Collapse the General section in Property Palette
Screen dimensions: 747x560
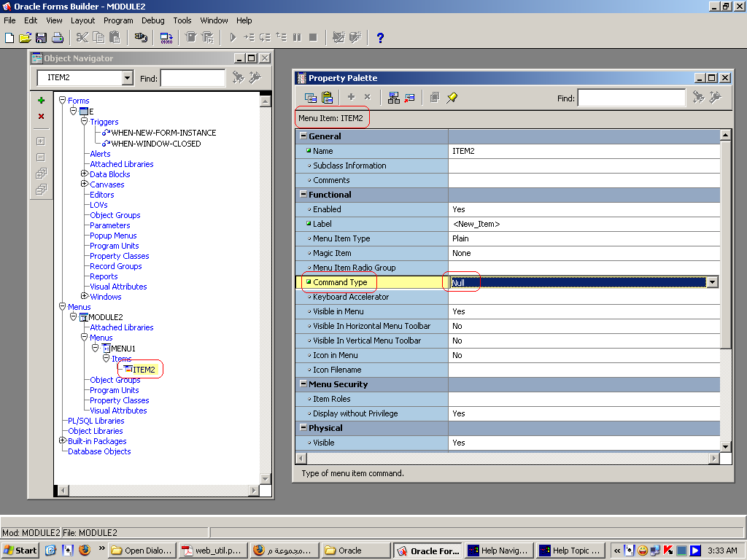pyautogui.click(x=303, y=136)
